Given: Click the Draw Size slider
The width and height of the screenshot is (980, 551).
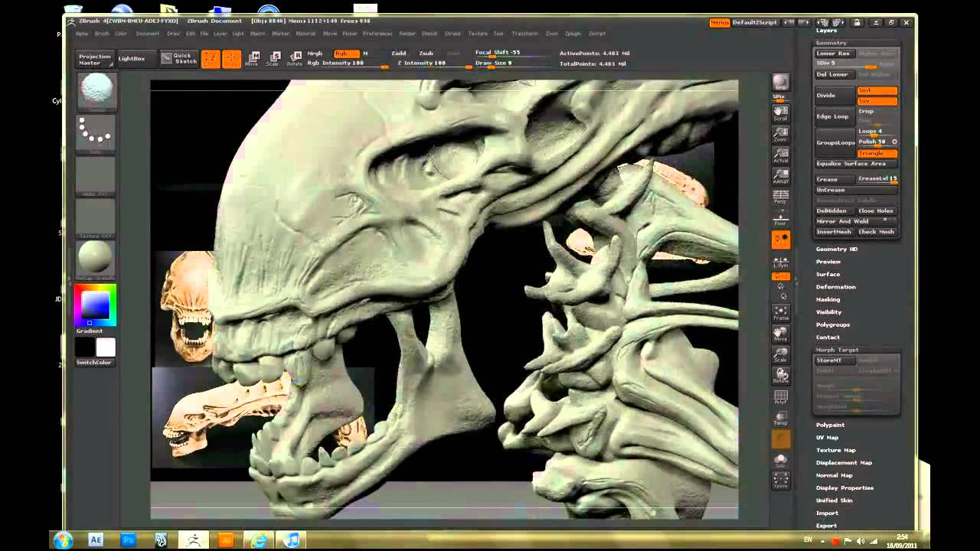Looking at the screenshot, I should (514, 64).
